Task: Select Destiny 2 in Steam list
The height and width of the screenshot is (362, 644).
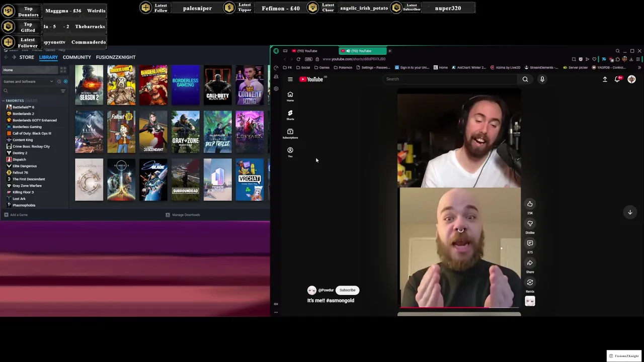Action: tap(20, 153)
